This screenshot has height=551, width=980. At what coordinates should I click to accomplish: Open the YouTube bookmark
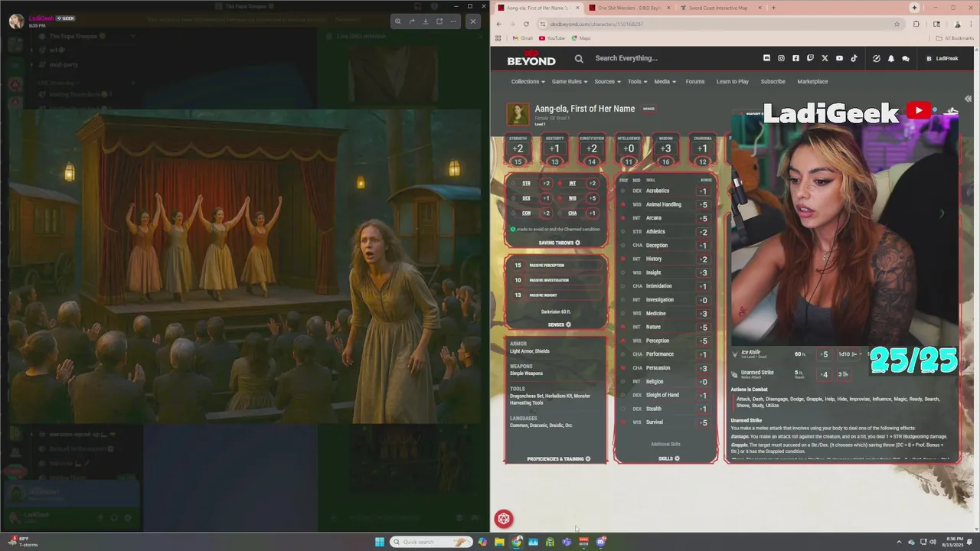tap(552, 38)
